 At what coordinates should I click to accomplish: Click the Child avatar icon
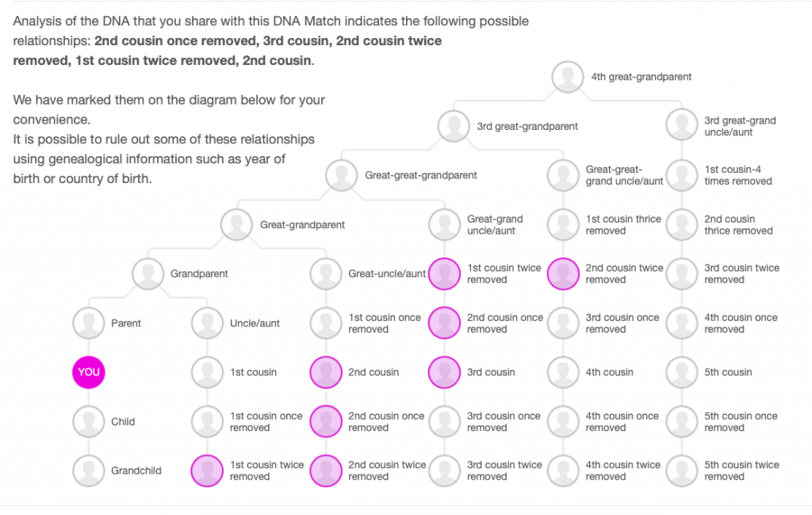(x=89, y=422)
